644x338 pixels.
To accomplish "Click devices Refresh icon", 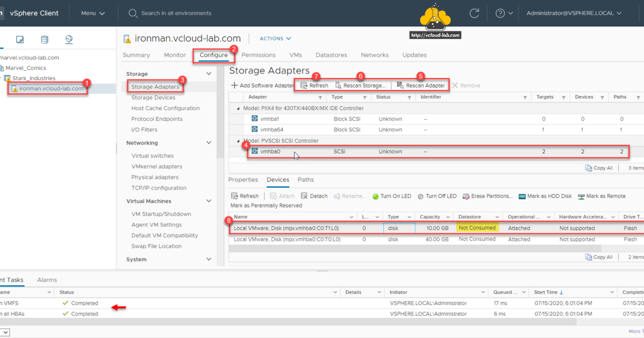I will 234,196.
